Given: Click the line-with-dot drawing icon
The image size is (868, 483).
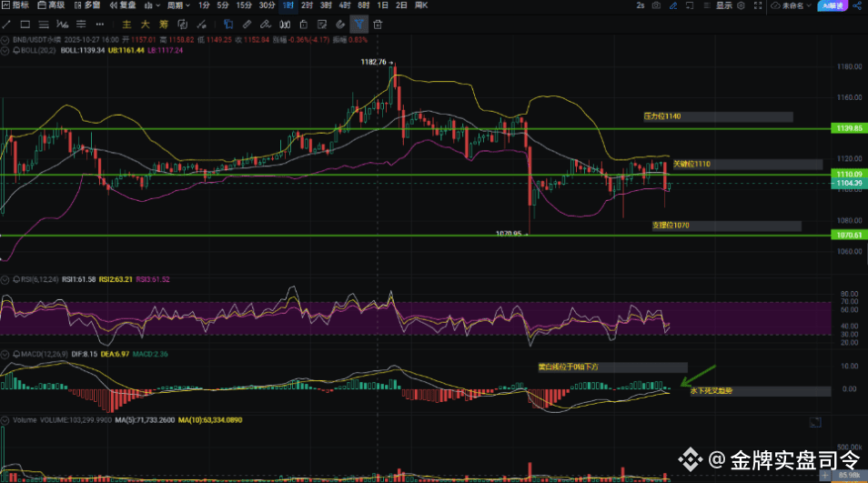Looking at the screenshot, I should (201, 25).
